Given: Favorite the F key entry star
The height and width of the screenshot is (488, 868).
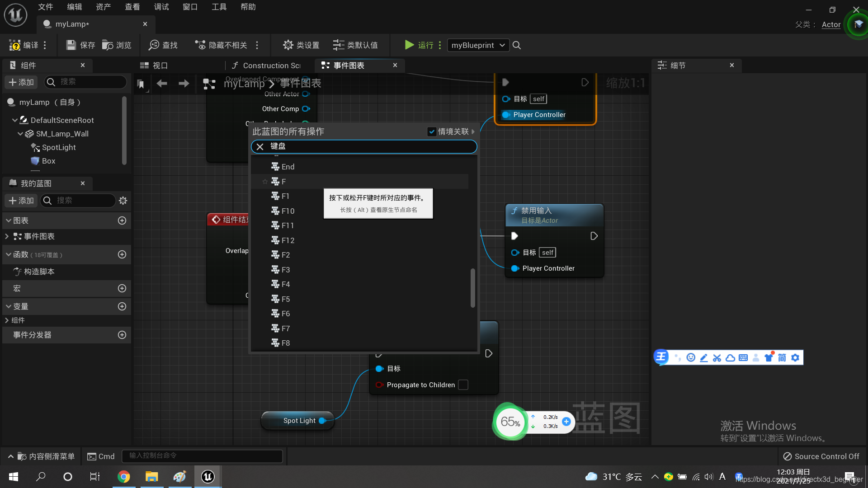Looking at the screenshot, I should pyautogui.click(x=265, y=182).
